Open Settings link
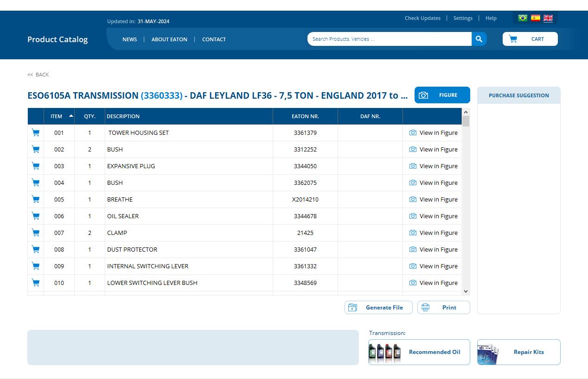Screen dimensions: 588x379 (463, 18)
